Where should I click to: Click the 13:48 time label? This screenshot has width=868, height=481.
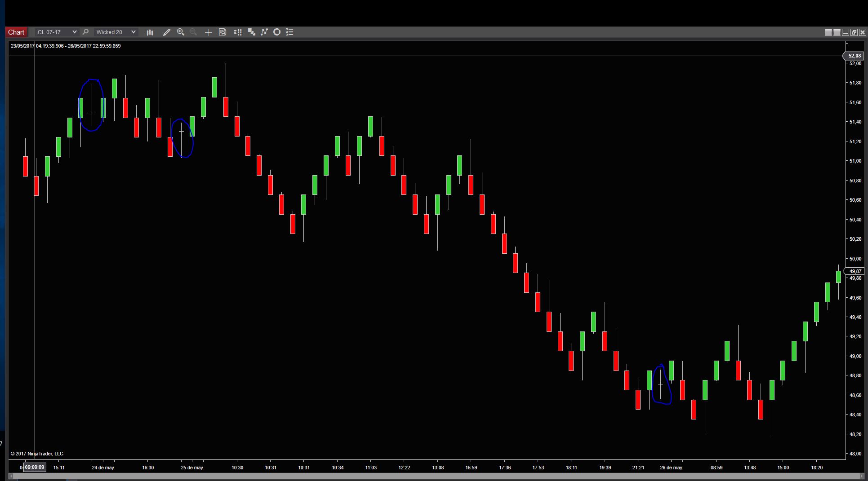[x=750, y=468]
